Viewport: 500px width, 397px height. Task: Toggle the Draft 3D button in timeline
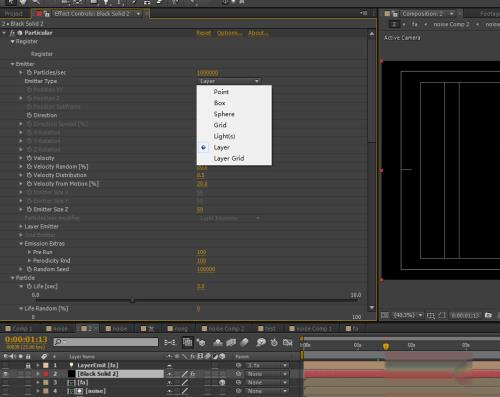(x=201, y=342)
